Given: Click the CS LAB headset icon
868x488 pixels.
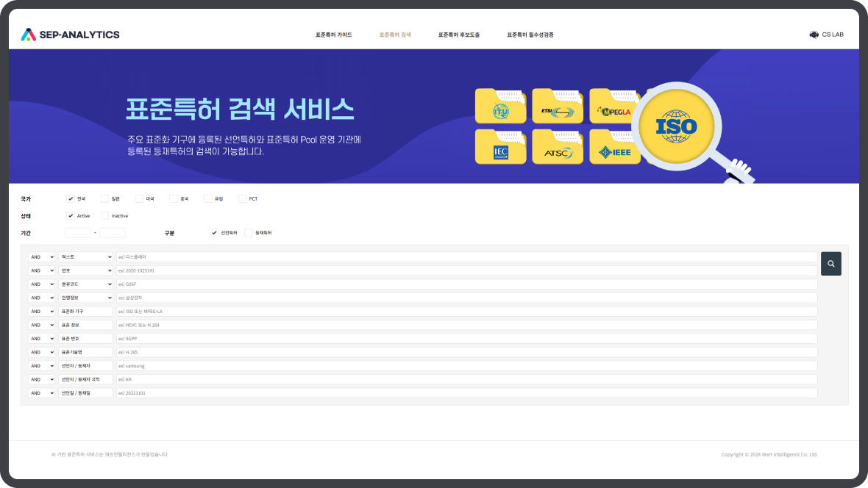Looking at the screenshot, I should [814, 35].
